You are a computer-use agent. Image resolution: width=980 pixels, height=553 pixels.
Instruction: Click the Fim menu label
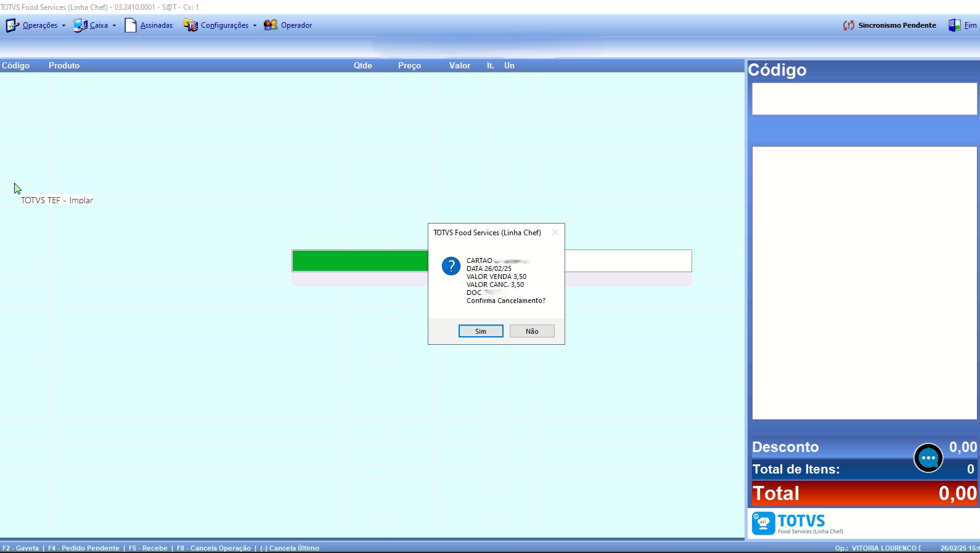point(970,25)
